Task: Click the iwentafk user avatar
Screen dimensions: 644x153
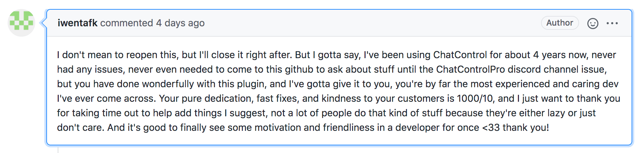Action: 21,23
